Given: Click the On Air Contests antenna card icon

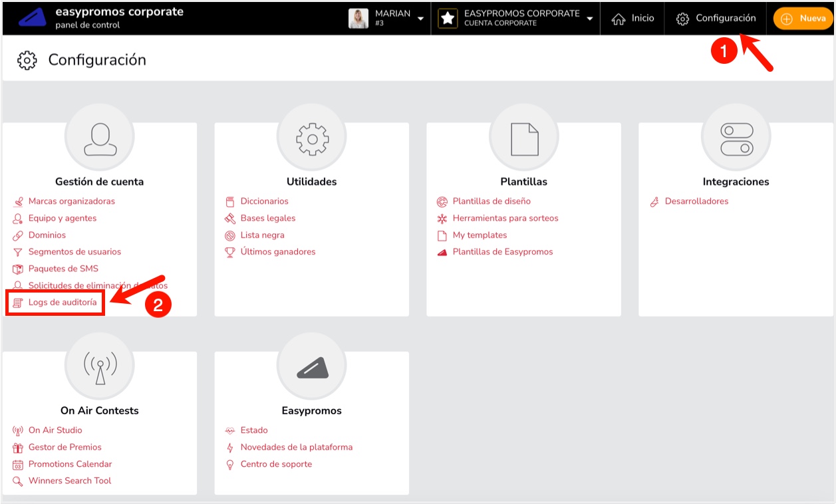Looking at the screenshot, I should tap(100, 368).
